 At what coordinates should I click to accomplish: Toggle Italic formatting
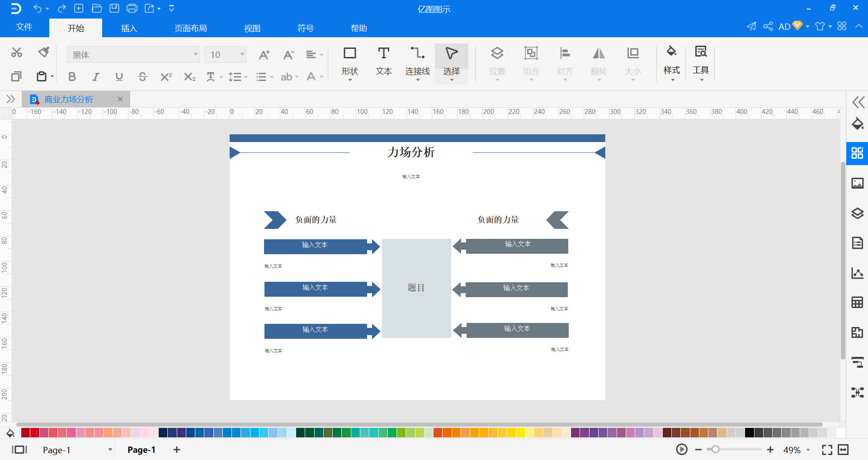coord(95,76)
